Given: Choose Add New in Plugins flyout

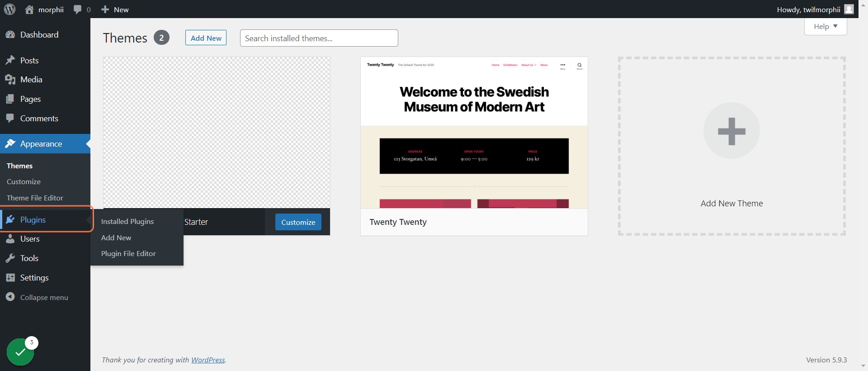Looking at the screenshot, I should 116,238.
